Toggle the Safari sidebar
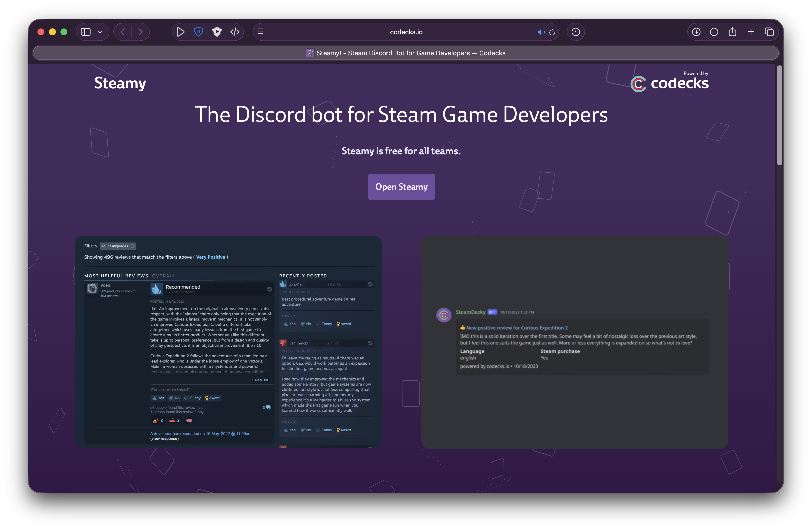Viewport: 812px width, 530px height. [86, 32]
